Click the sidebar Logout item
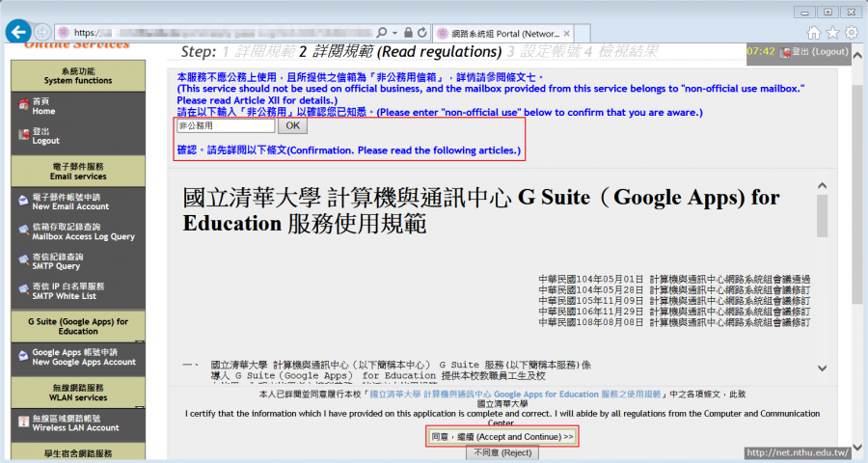This screenshot has width=868, height=463. [x=45, y=136]
